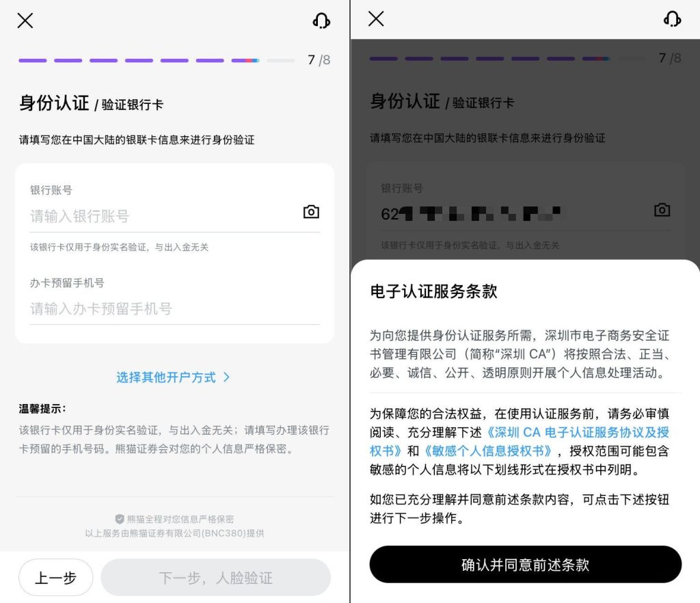Tap the dimmed progress bar behind terms popup
The width and height of the screenshot is (700, 603).
507,59
